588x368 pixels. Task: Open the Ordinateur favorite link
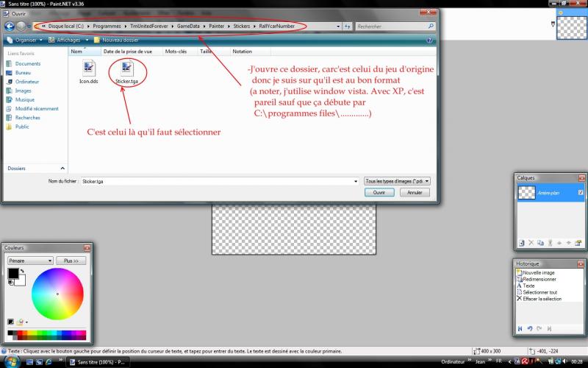click(27, 82)
